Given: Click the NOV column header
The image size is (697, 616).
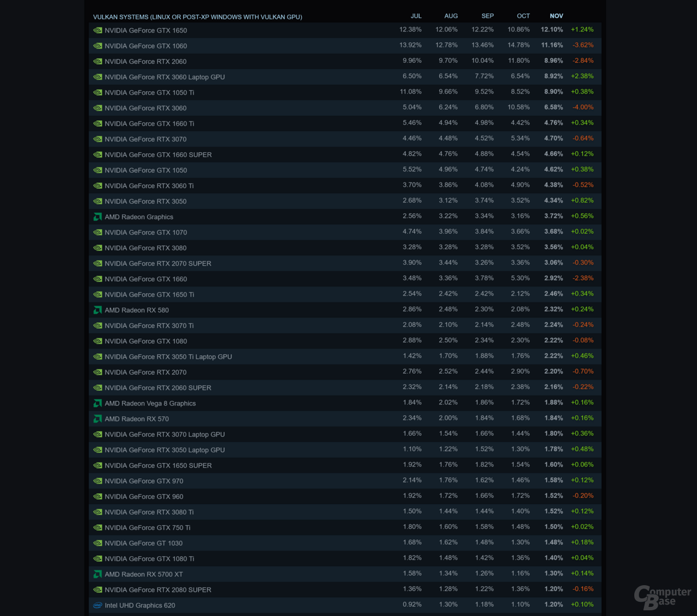Looking at the screenshot, I should pos(556,16).
